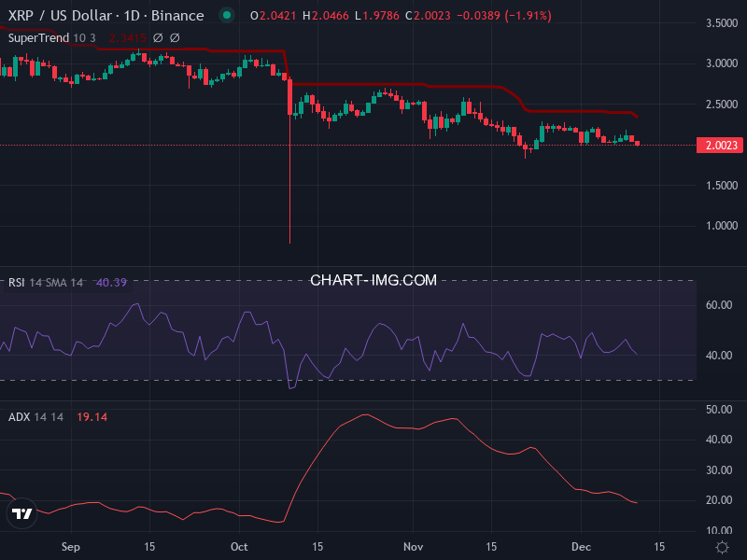
Task: Click the second Ø icon on SuperTrend row
Action: (176, 38)
